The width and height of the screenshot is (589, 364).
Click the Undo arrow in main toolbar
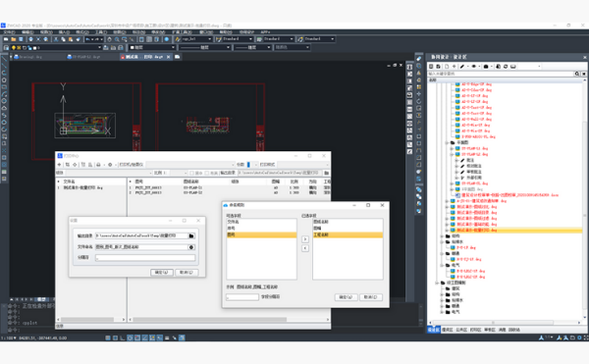(88, 39)
